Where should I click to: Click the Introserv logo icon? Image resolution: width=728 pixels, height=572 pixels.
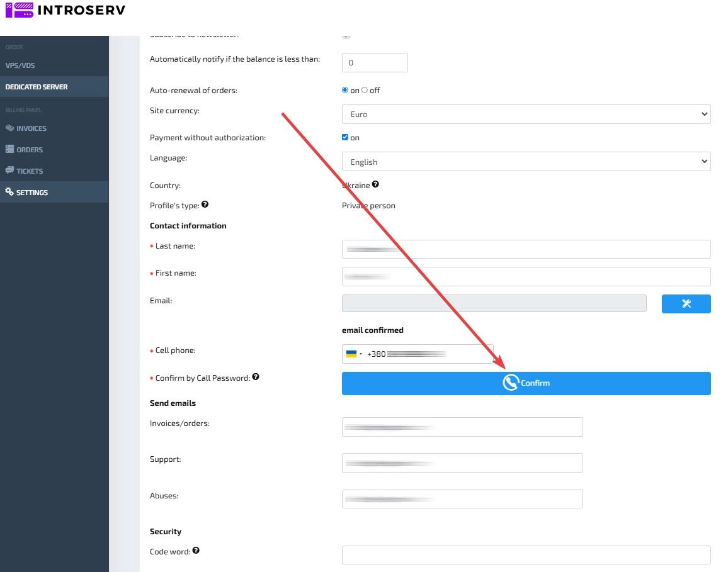[18, 10]
